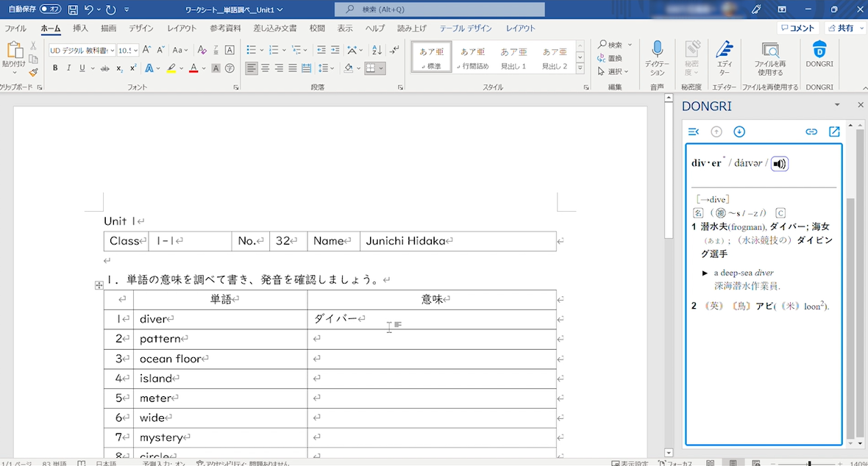Open the numbered list style dropdown

point(284,51)
